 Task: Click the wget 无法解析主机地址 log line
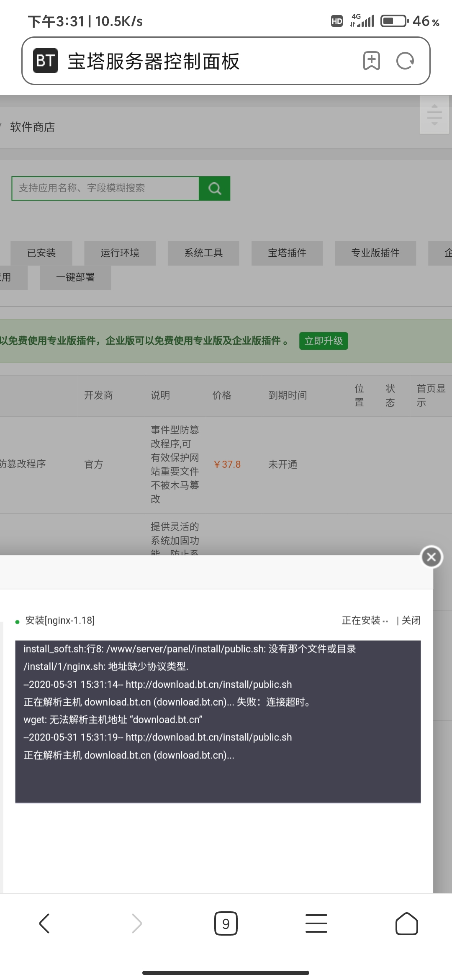[x=113, y=720]
